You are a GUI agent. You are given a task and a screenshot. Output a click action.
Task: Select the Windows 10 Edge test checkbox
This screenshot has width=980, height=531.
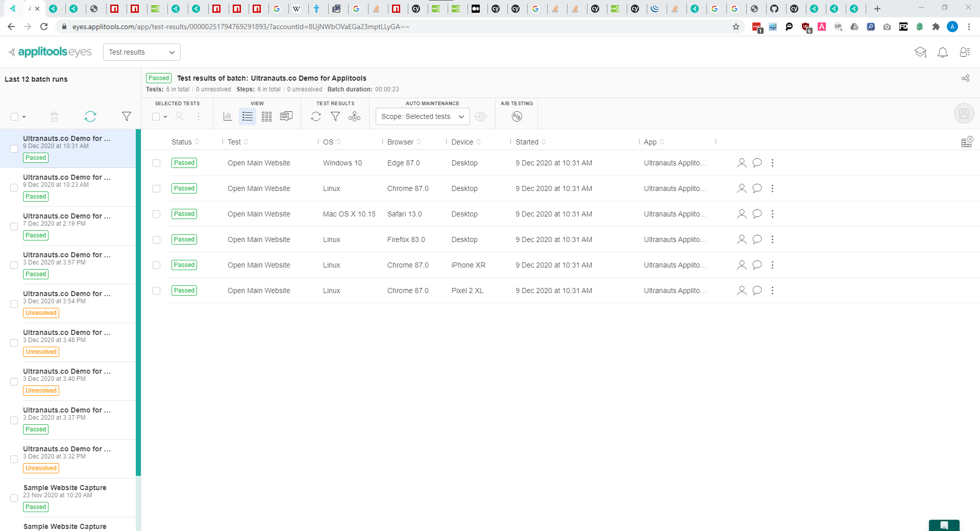pyautogui.click(x=156, y=163)
